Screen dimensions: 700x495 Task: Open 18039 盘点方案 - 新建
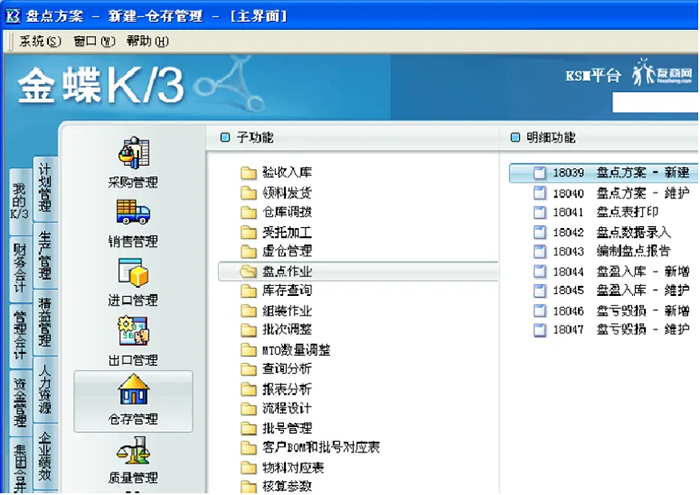(x=604, y=172)
